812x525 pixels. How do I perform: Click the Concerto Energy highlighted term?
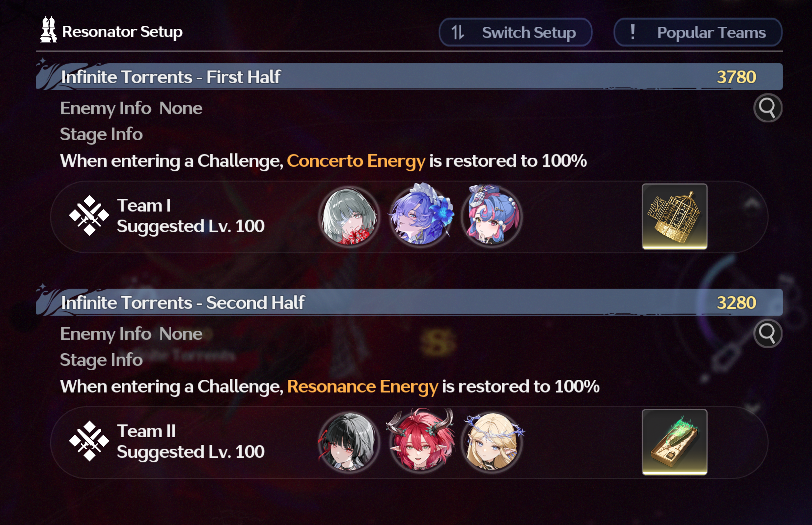[356, 161]
